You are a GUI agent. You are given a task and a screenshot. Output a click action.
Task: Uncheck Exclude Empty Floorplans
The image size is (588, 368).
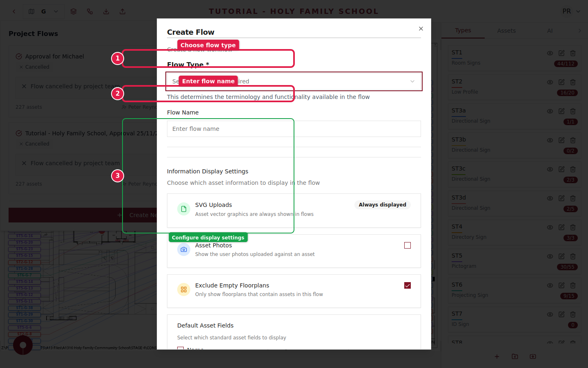tap(408, 285)
